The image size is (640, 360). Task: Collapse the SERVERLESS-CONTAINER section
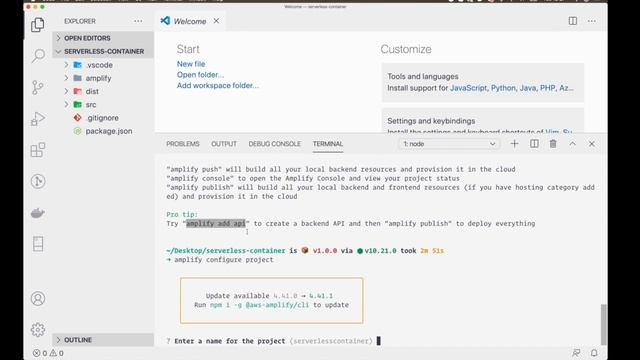pyautogui.click(x=103, y=51)
